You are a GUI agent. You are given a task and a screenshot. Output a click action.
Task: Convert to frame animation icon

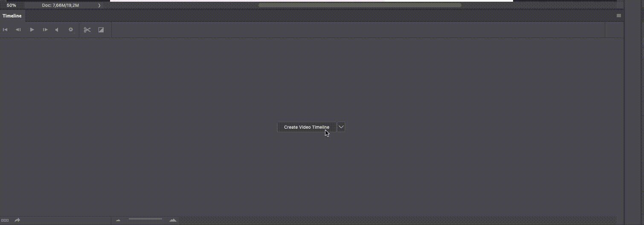coord(5,220)
